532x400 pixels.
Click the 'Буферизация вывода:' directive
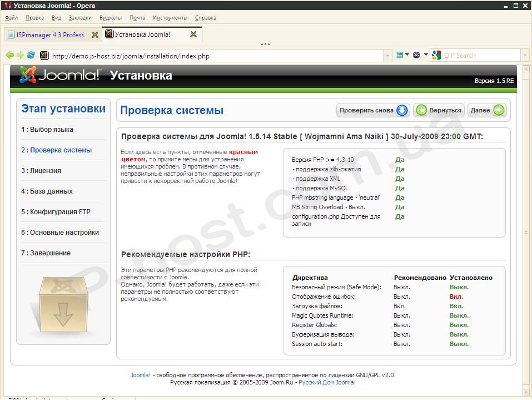click(x=324, y=334)
